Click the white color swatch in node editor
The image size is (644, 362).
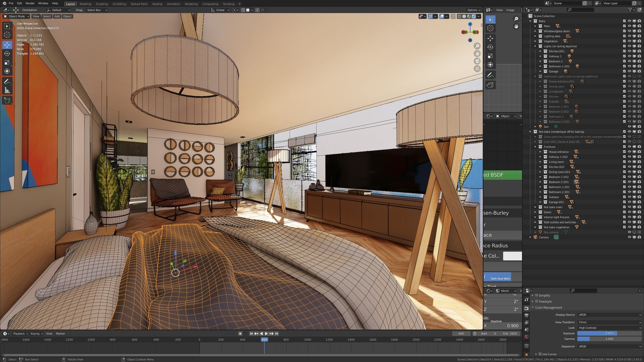click(x=512, y=256)
